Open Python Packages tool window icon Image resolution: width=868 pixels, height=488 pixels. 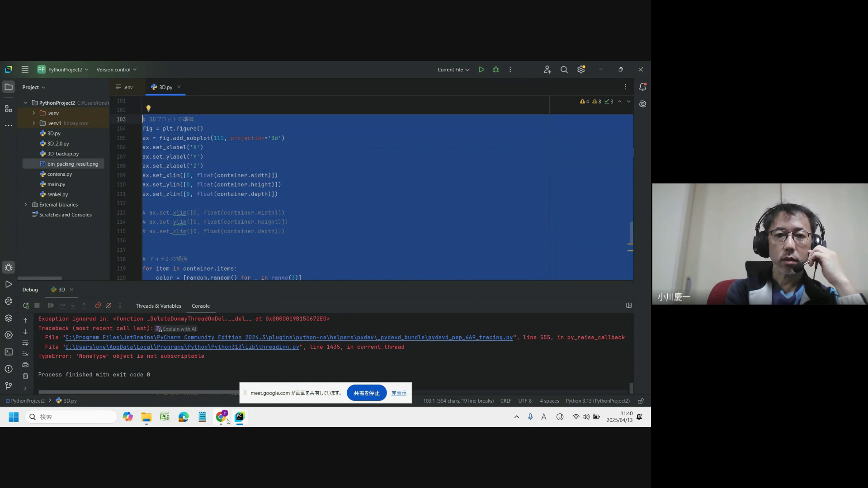(x=8, y=318)
